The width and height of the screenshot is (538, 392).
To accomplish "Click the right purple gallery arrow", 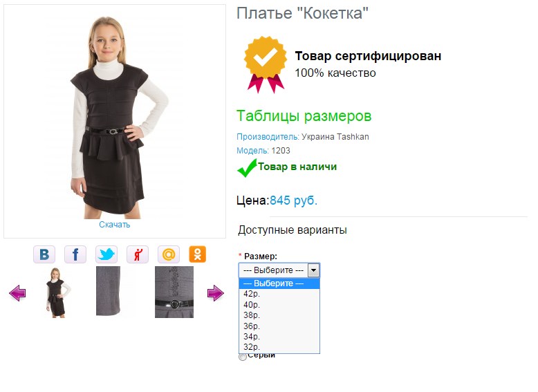I will [x=216, y=294].
